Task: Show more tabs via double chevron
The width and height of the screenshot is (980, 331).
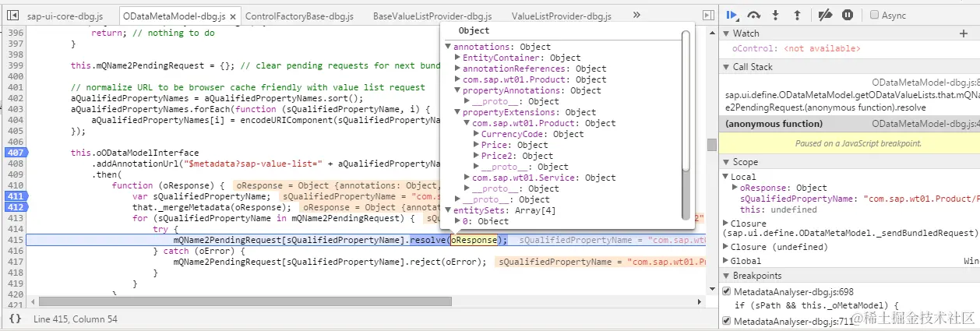Action: (x=636, y=15)
